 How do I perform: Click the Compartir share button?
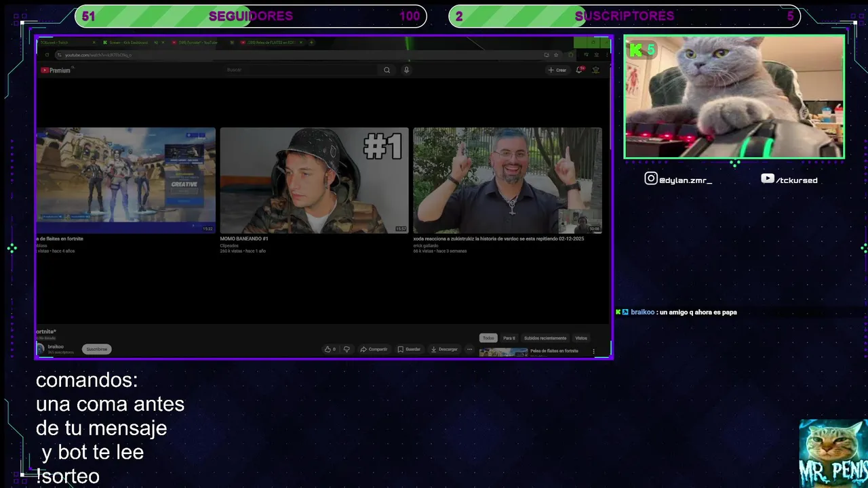374,349
